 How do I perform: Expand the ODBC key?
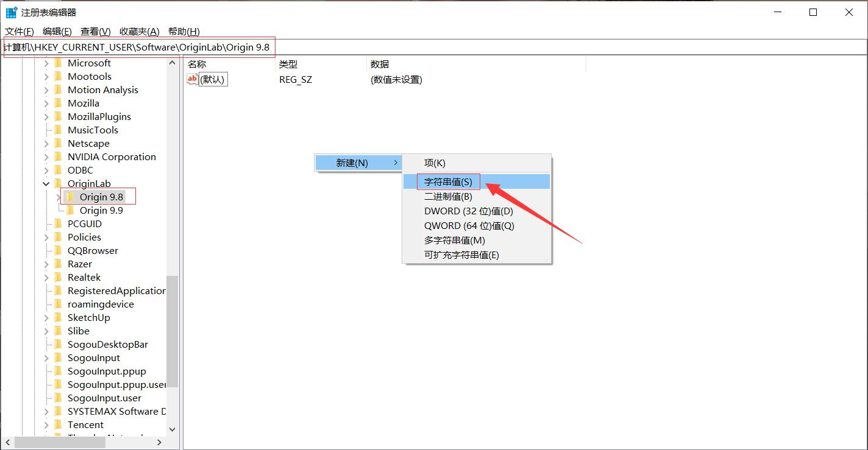tap(46, 171)
